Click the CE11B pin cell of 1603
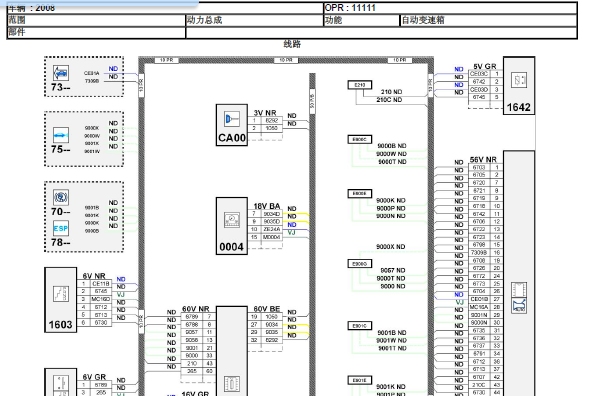Image resolution: width=591 pixels, height=396 pixels. 101,284
